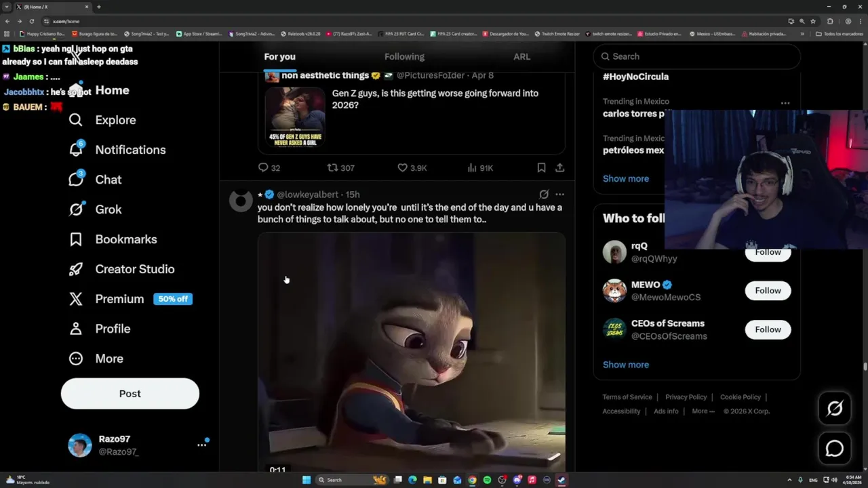Show more accounts to follow
The width and height of the screenshot is (868, 488).
pos(626,365)
